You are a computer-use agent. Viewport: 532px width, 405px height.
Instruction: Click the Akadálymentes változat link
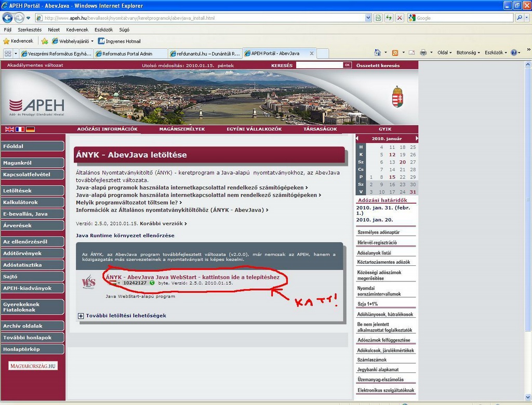coord(35,65)
